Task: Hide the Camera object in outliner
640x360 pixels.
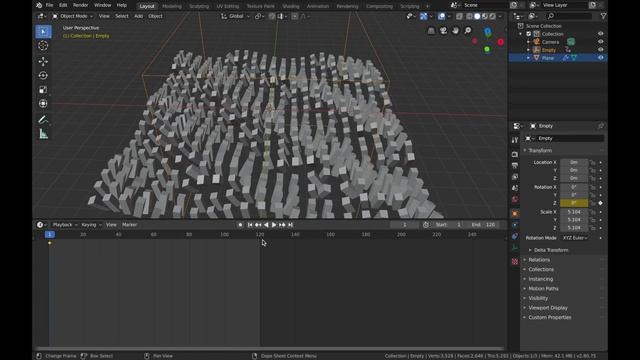Action: [600, 42]
